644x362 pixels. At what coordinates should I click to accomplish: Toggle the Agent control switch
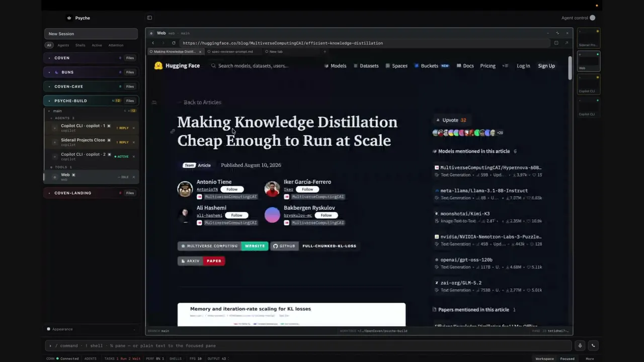click(592, 18)
